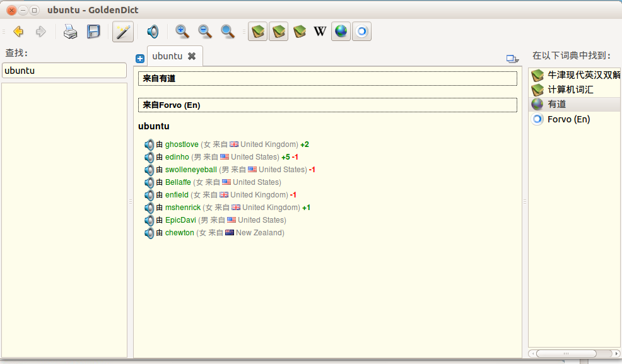Open the Bellaffe user link
The height and width of the screenshot is (364, 622).
click(x=178, y=182)
